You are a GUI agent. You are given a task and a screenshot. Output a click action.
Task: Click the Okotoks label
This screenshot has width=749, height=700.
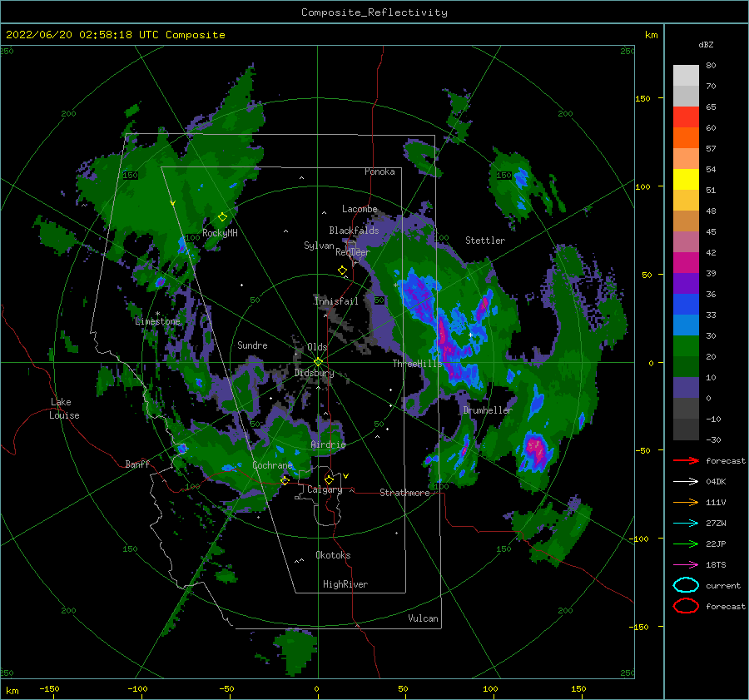click(x=333, y=555)
